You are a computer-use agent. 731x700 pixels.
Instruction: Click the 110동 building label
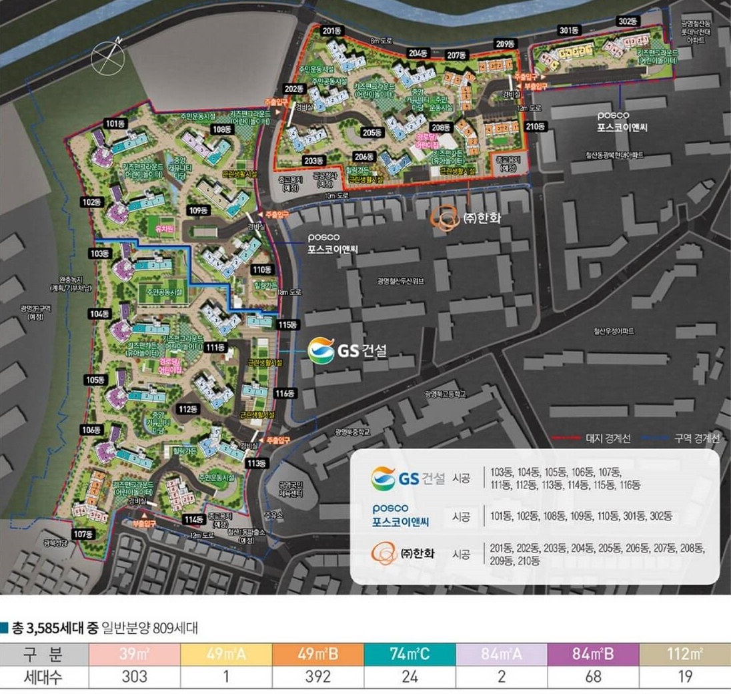[263, 270]
